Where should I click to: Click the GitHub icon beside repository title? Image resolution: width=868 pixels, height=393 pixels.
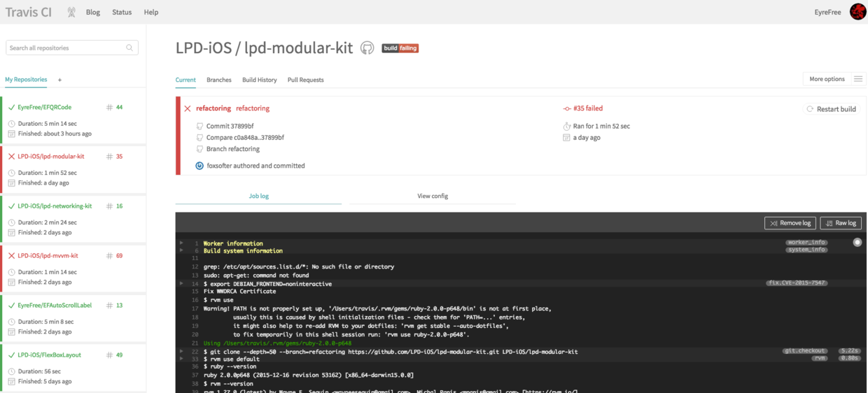pos(367,48)
